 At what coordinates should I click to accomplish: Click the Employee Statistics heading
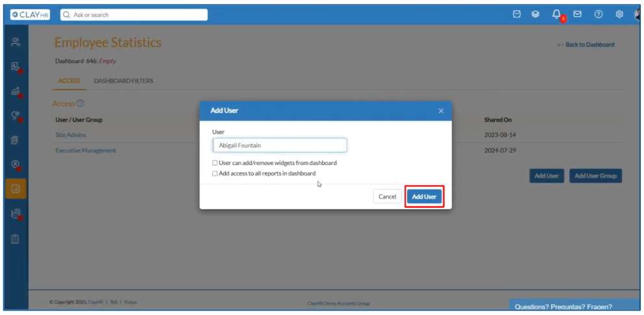tap(108, 42)
